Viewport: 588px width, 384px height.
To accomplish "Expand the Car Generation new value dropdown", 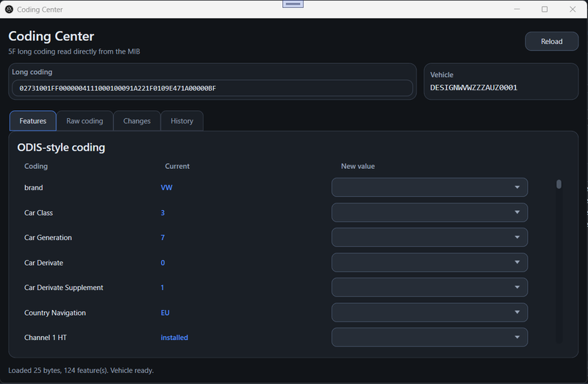I will [x=429, y=237].
